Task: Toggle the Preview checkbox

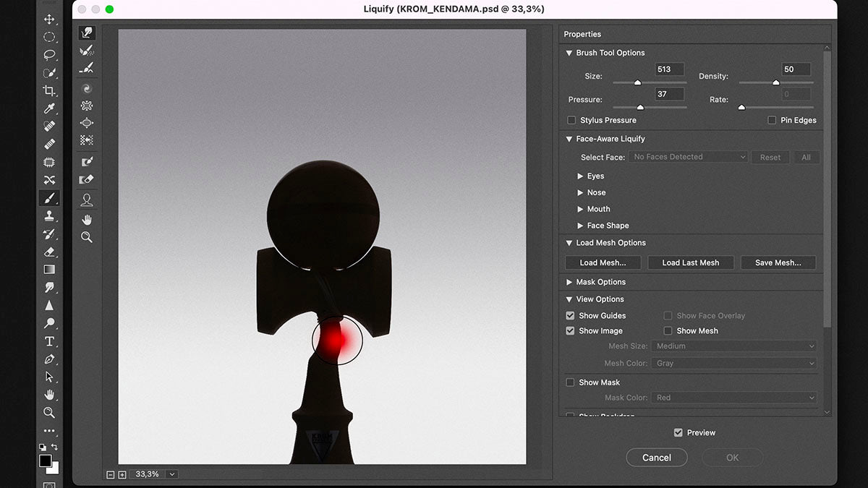Action: 678,433
